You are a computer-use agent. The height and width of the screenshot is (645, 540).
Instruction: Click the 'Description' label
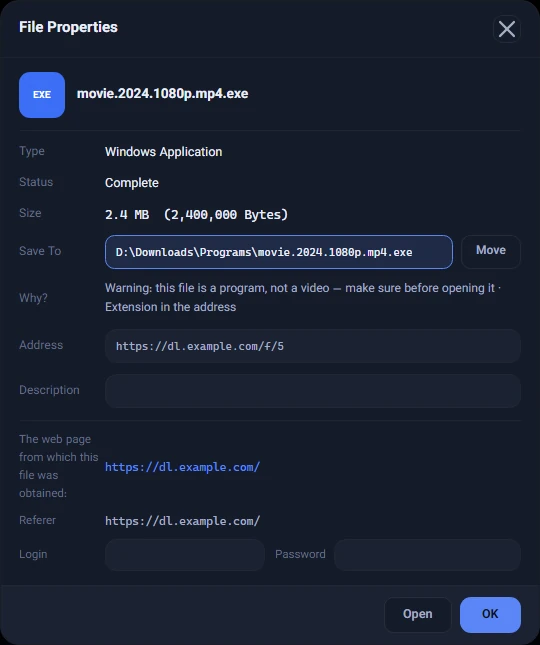pos(49,390)
